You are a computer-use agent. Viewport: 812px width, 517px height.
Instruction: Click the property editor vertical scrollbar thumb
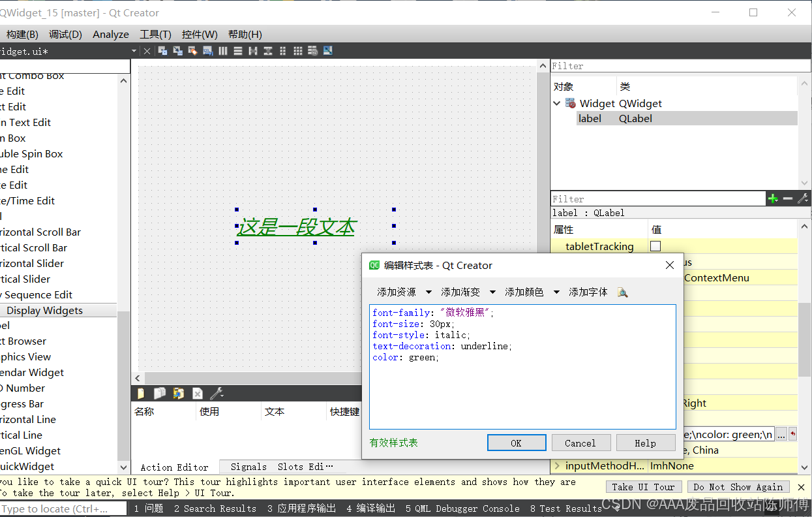[805, 340]
